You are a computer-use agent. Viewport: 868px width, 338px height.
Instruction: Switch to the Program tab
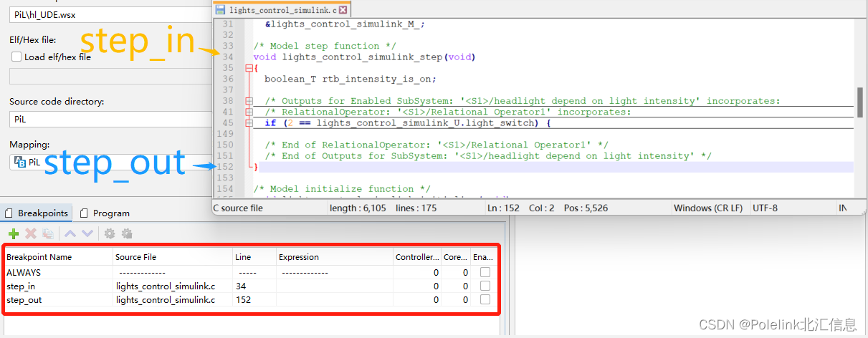(x=105, y=213)
